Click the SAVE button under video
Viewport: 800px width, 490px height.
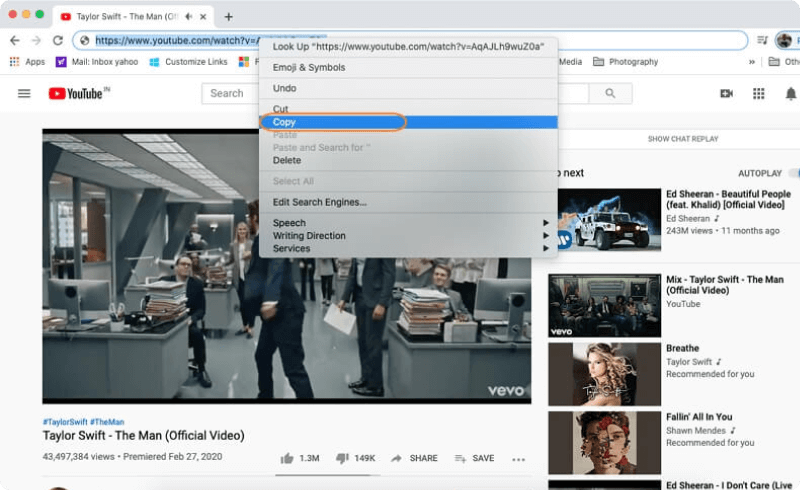[474, 458]
